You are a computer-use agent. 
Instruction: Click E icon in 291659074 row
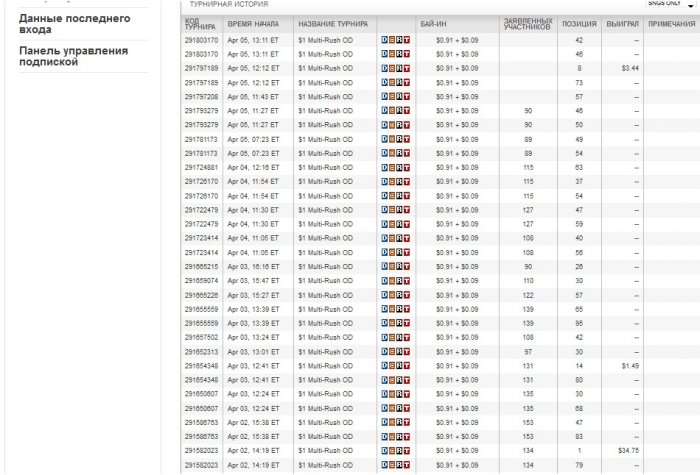tap(392, 281)
